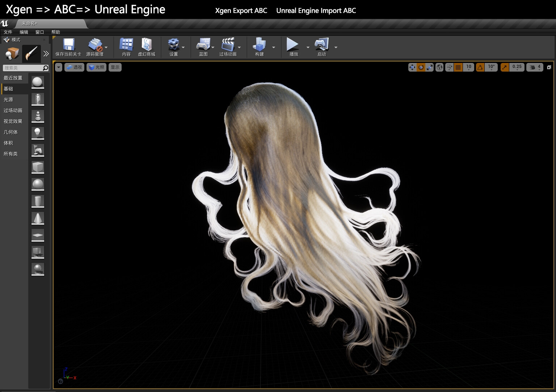The width and height of the screenshot is (556, 392).
Task: Open the viewport options dropdown arrow
Action: click(x=59, y=67)
